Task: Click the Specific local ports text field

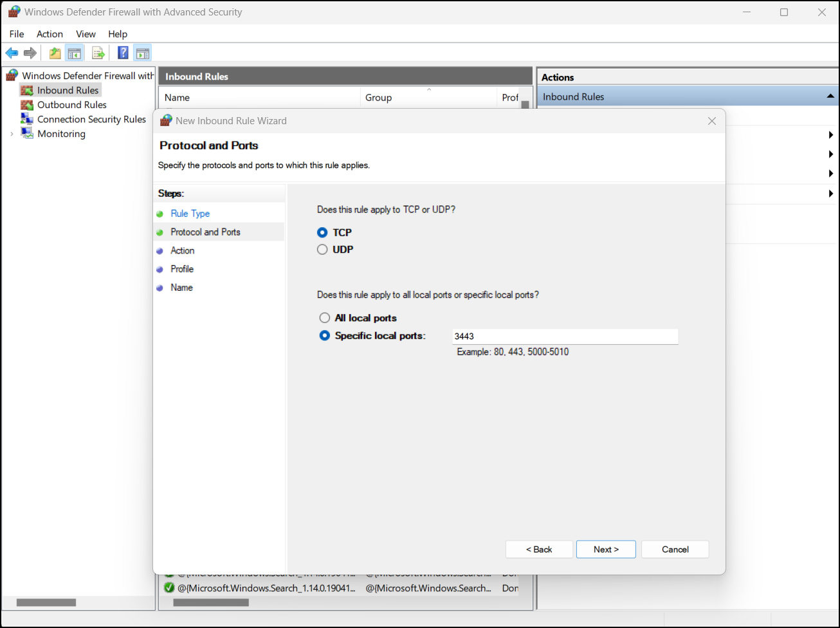Action: [x=565, y=336]
